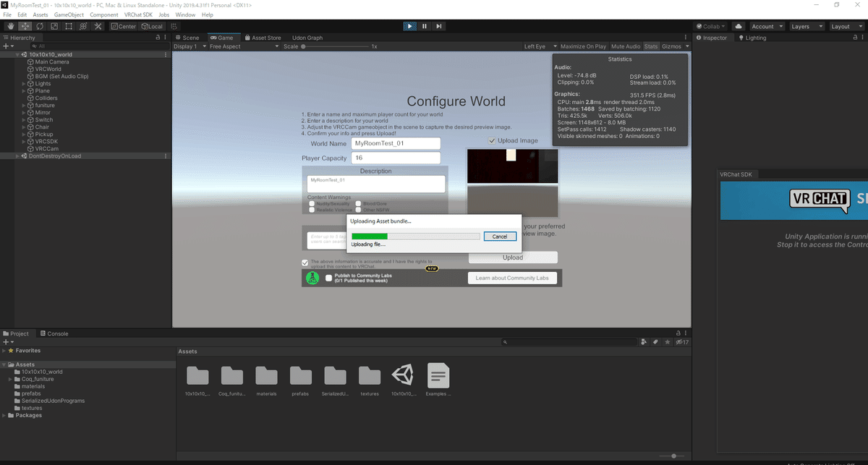Image resolution: width=868 pixels, height=465 pixels.
Task: Switch to the Asset Store tab
Action: [262, 38]
